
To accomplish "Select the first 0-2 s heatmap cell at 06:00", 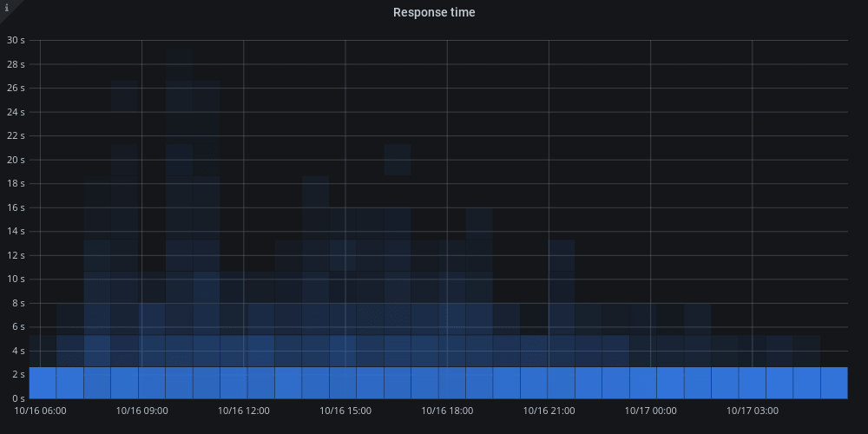I will coord(43,383).
